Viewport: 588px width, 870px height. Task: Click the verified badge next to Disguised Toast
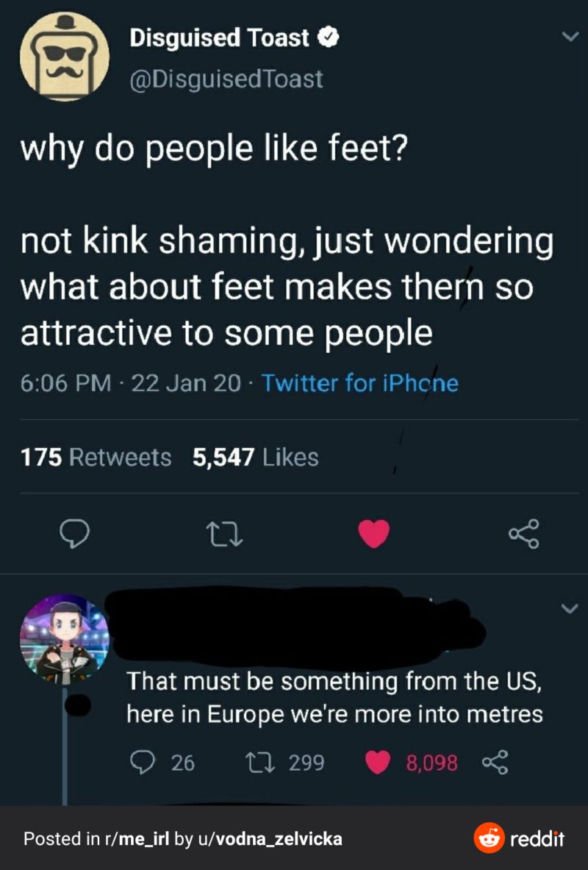(x=328, y=38)
